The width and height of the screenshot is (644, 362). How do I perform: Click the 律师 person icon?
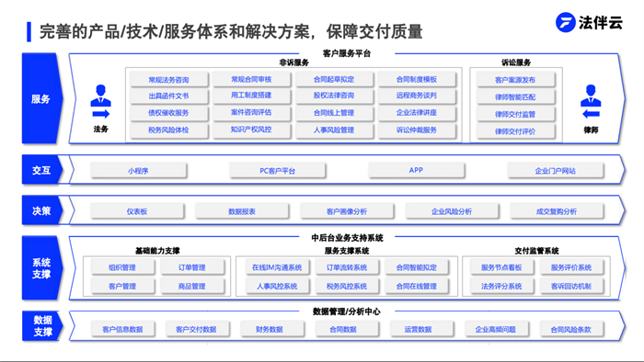(x=591, y=96)
